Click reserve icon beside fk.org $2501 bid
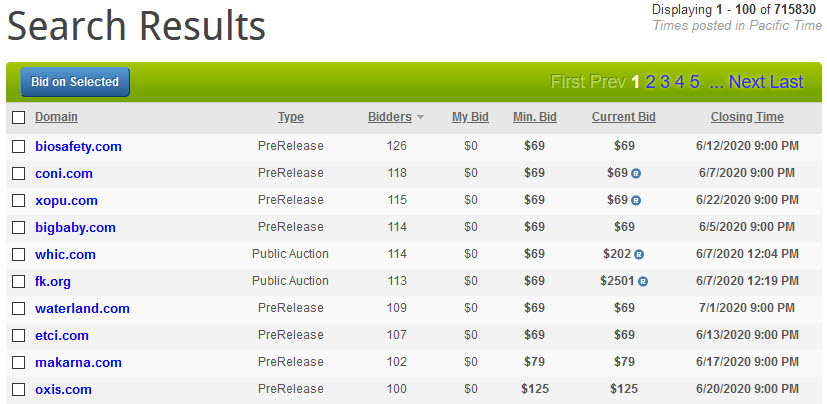827x404 pixels. point(643,282)
